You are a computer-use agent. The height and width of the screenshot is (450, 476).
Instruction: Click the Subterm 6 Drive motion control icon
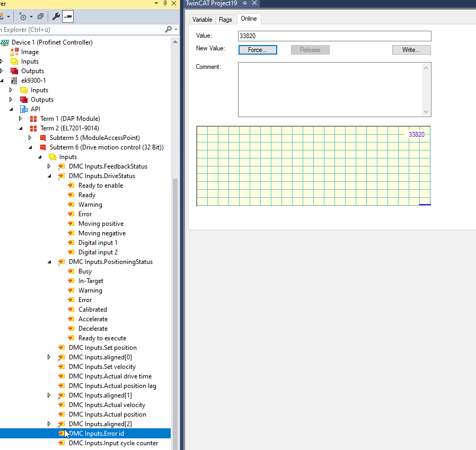pyautogui.click(x=43, y=147)
